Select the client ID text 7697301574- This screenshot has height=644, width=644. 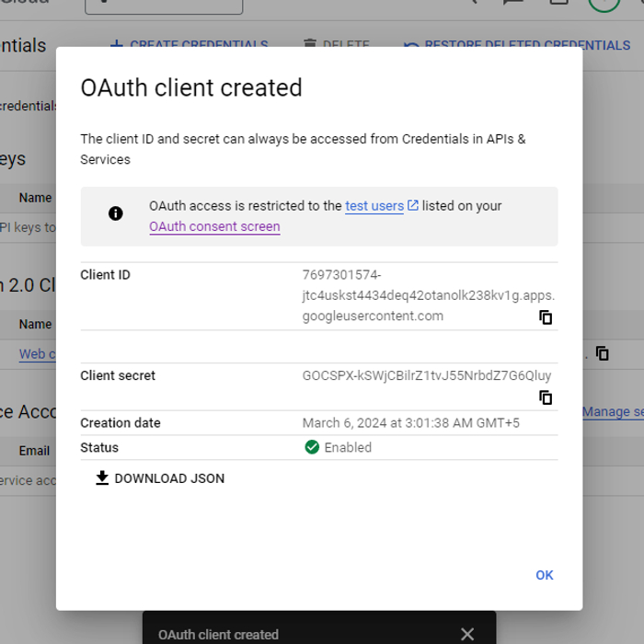[x=341, y=275]
